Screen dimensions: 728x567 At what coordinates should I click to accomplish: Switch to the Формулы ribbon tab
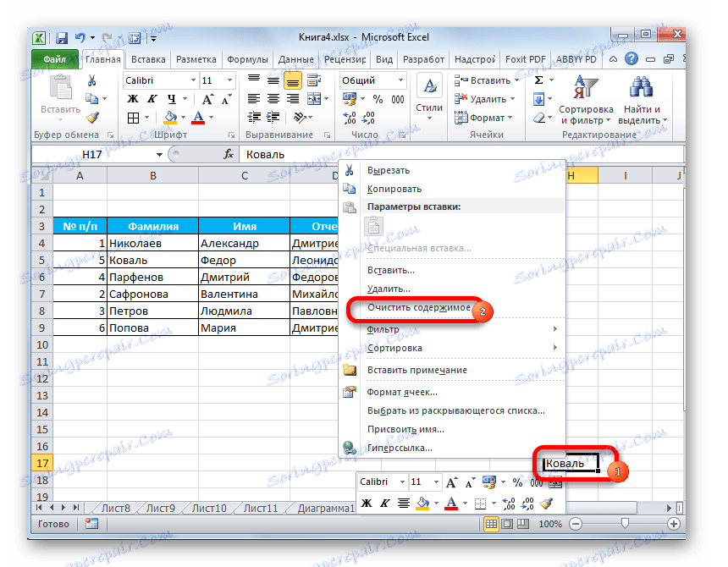247,59
